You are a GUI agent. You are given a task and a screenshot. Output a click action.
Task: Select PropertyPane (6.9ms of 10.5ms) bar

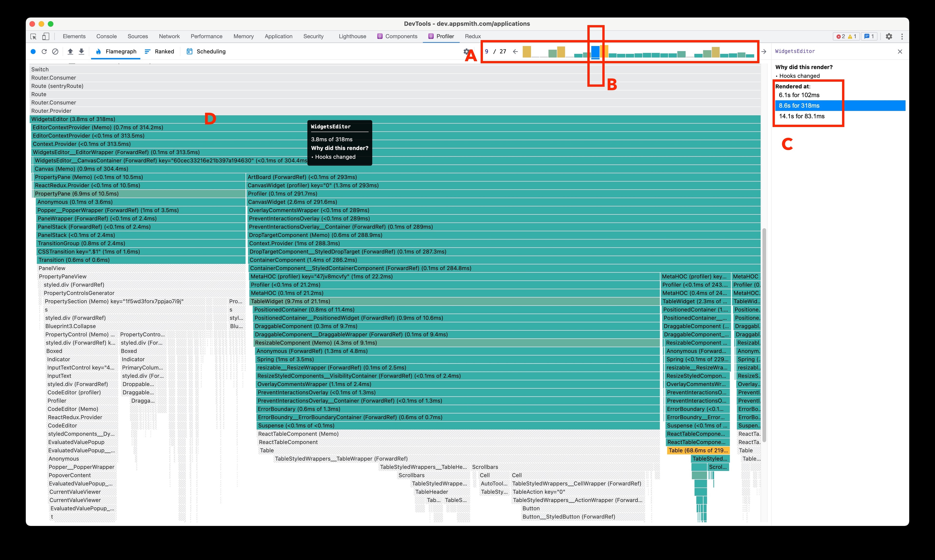(x=139, y=194)
